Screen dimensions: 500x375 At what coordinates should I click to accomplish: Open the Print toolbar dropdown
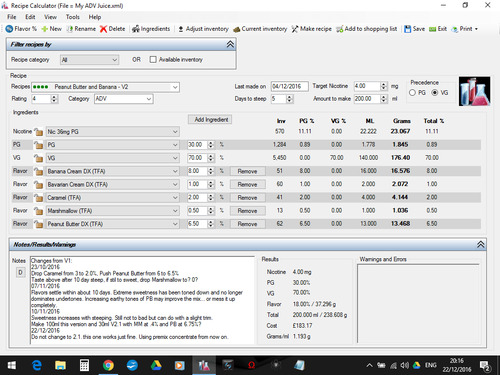coord(465,29)
